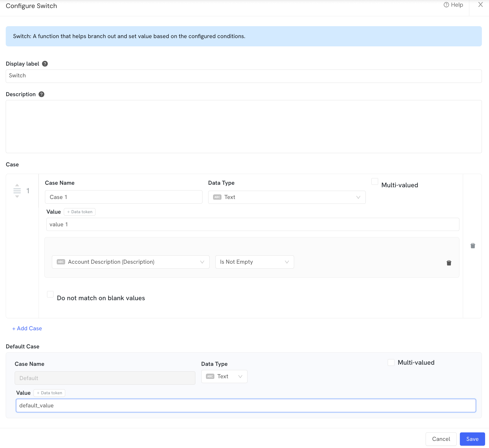Check 'Do not match on blank values'
The height and width of the screenshot is (448, 489).
(50, 294)
